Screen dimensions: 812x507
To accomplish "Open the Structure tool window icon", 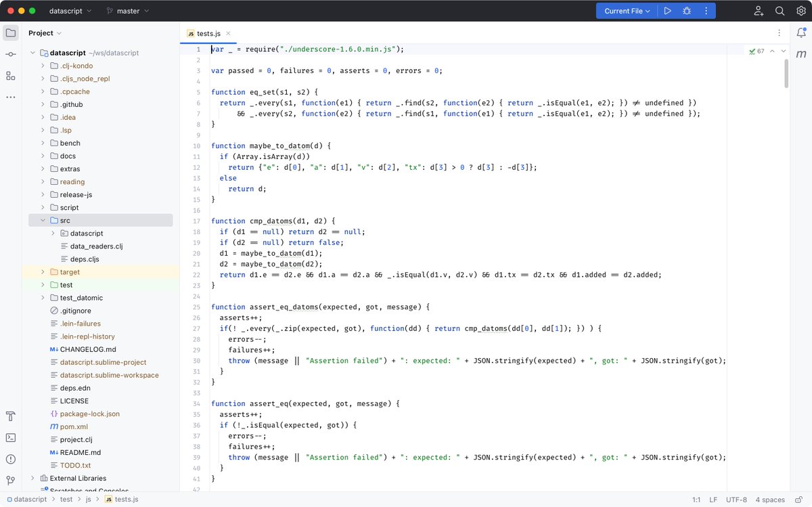I will coord(11,76).
